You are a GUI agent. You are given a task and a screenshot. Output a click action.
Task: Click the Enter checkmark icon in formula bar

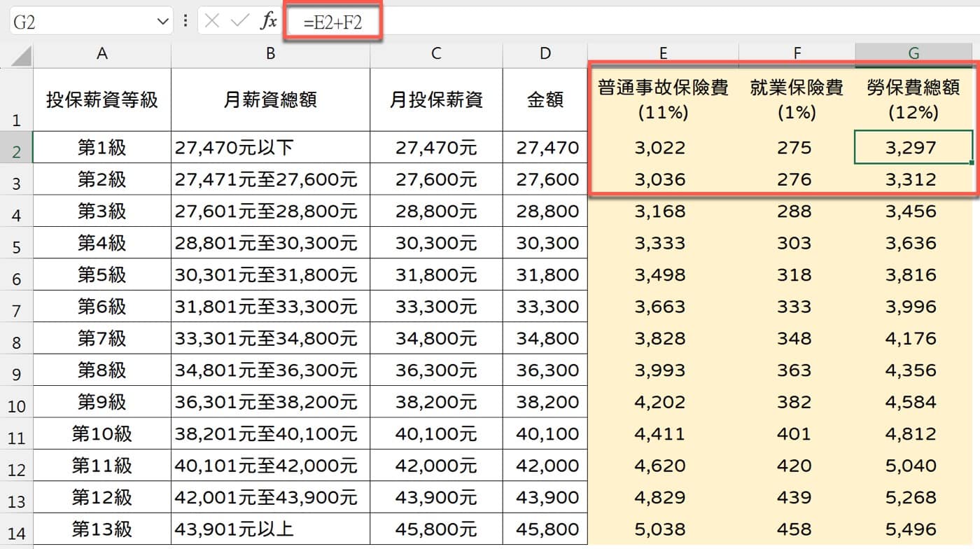tap(239, 21)
